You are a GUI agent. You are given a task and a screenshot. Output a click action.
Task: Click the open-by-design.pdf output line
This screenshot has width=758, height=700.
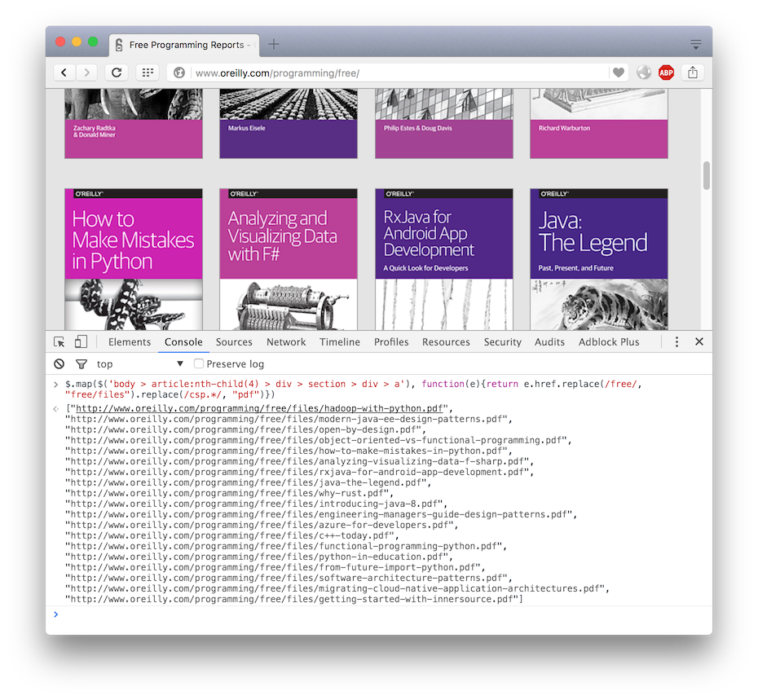[x=245, y=429]
